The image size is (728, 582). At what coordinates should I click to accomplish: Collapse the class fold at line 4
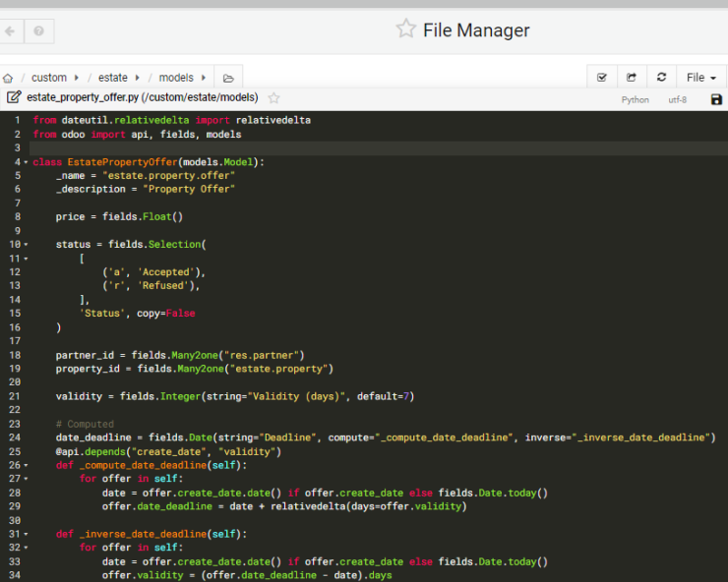26,162
